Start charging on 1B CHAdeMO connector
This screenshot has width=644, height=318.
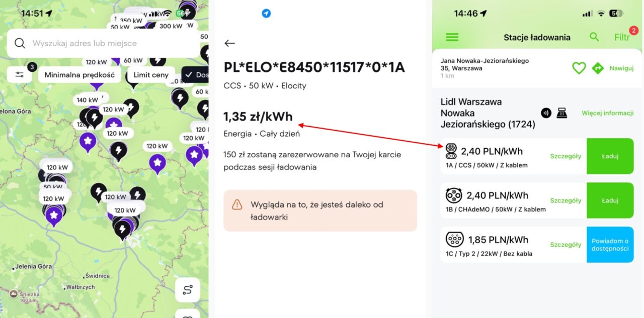point(610,200)
